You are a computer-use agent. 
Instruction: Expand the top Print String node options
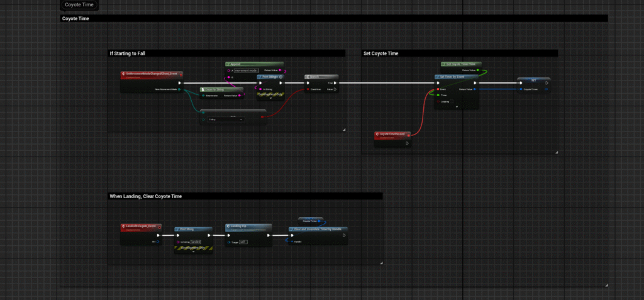[270, 98]
